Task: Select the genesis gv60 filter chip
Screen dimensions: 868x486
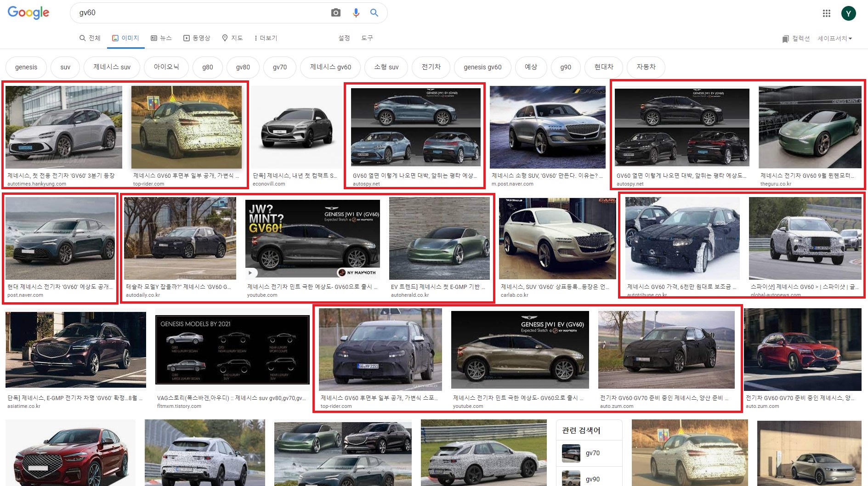Action: click(x=482, y=67)
